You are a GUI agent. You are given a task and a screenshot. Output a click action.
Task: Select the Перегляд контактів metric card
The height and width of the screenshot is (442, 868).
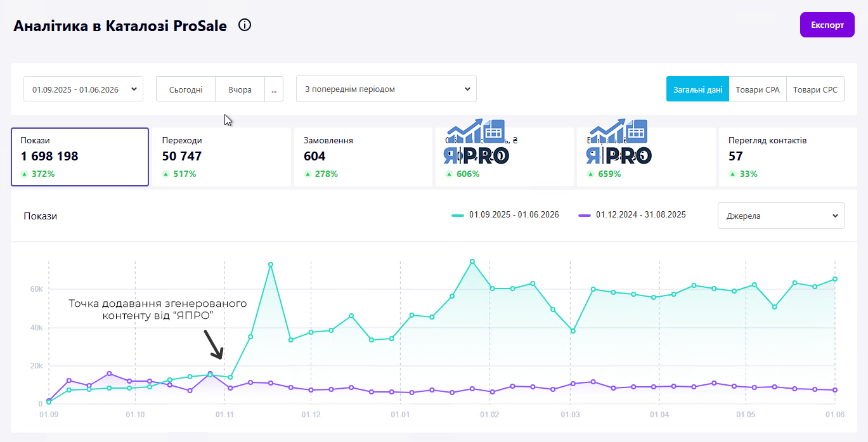click(x=787, y=157)
